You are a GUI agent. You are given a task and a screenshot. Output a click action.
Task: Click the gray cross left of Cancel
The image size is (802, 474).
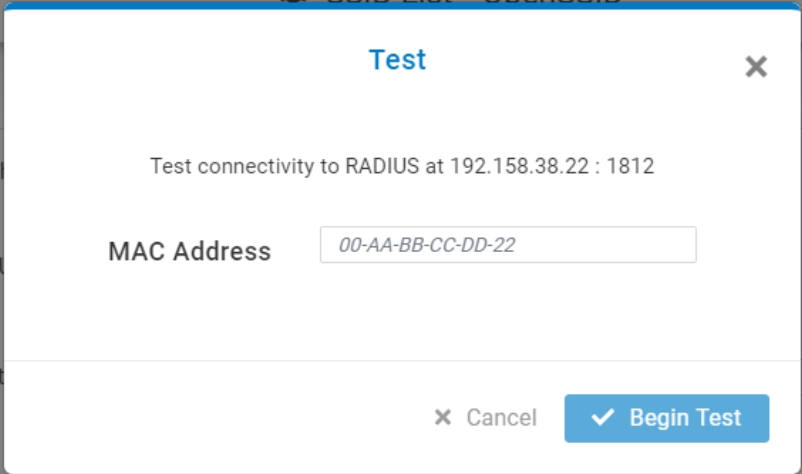tap(443, 418)
